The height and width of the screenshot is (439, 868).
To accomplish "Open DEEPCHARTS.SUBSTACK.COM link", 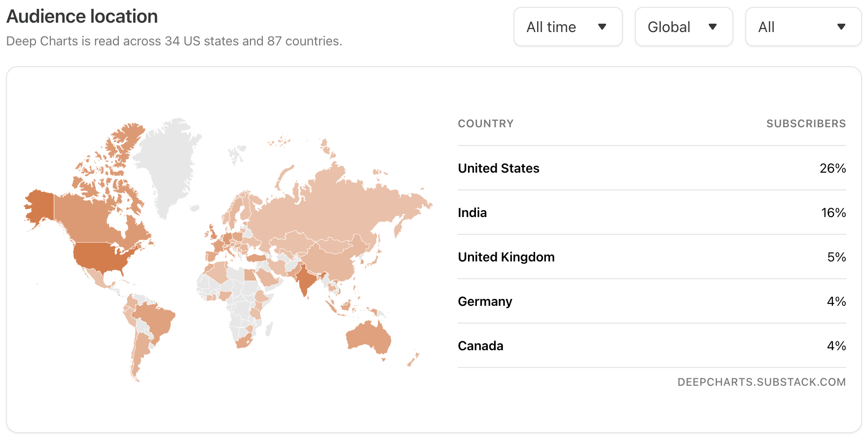I will tap(762, 381).
